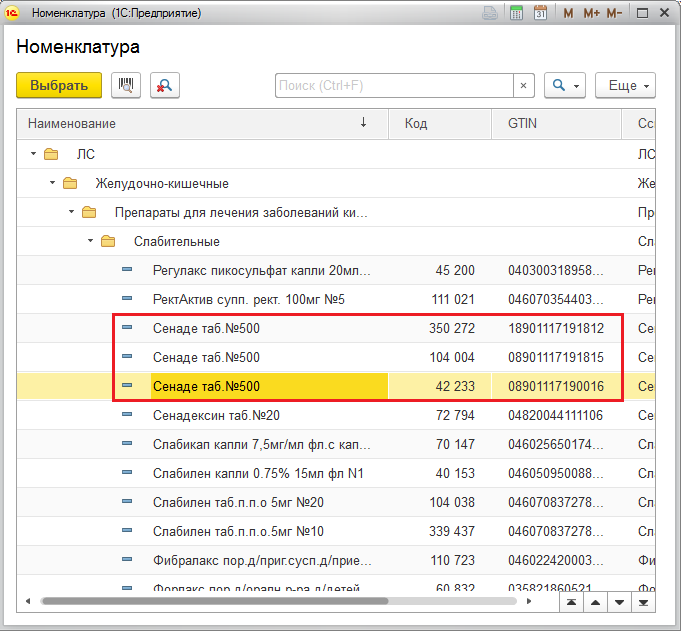The height and width of the screenshot is (632, 681).
Task: Open the calendar icon in title bar
Action: pos(541,13)
